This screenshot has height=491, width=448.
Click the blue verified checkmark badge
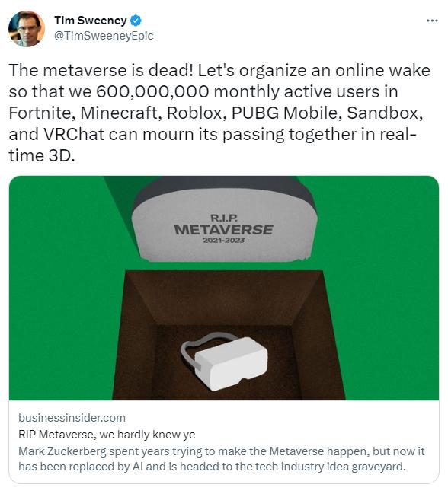[136, 21]
